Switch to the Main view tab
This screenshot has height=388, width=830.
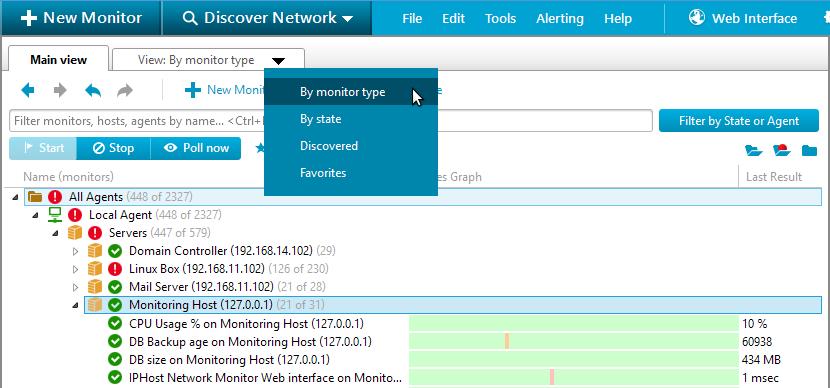point(58,60)
